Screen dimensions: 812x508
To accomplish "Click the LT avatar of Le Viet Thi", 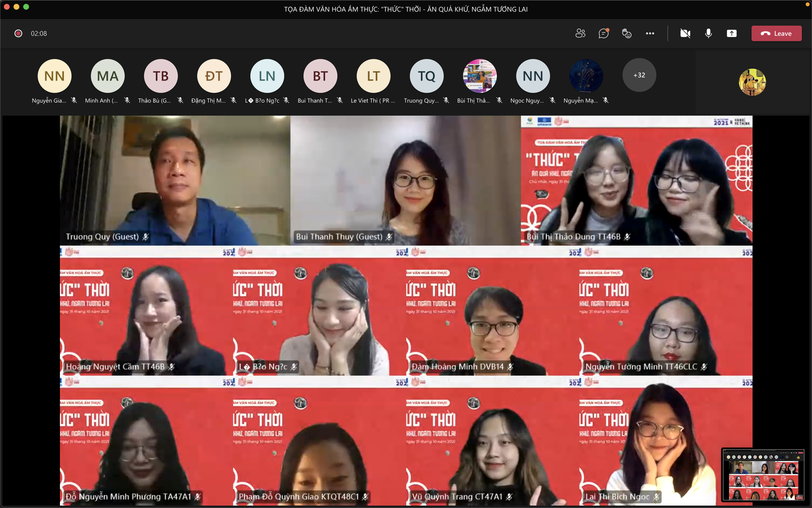I will click(x=373, y=76).
